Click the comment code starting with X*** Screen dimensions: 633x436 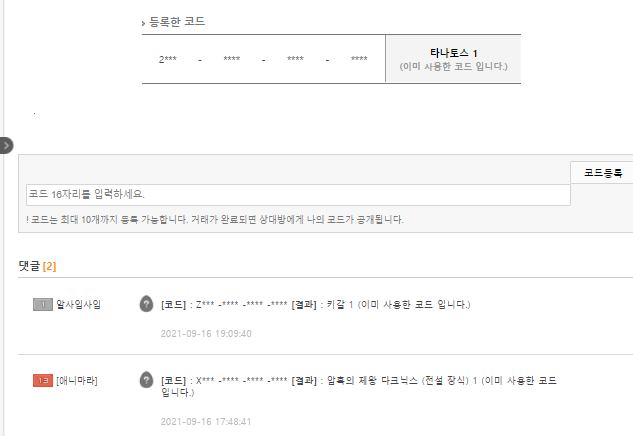[240, 380]
